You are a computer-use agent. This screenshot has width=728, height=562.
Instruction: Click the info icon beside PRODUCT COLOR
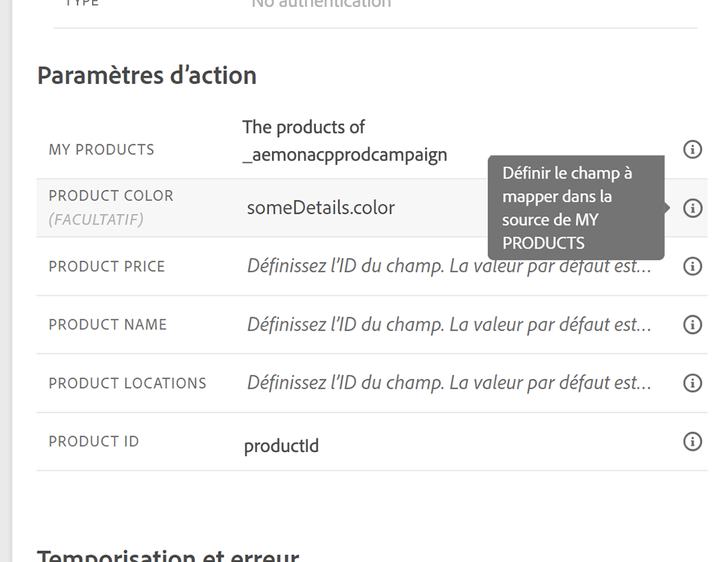tap(692, 207)
